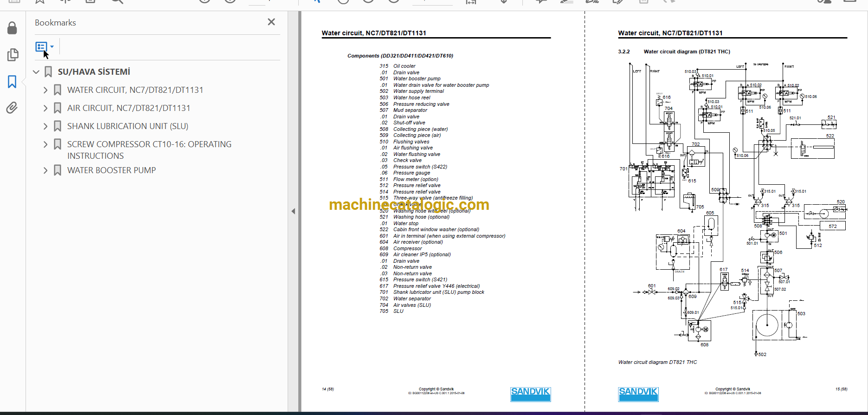Click bookmark ribbon icon beside WATER BOOSTER PUMP

(58, 170)
